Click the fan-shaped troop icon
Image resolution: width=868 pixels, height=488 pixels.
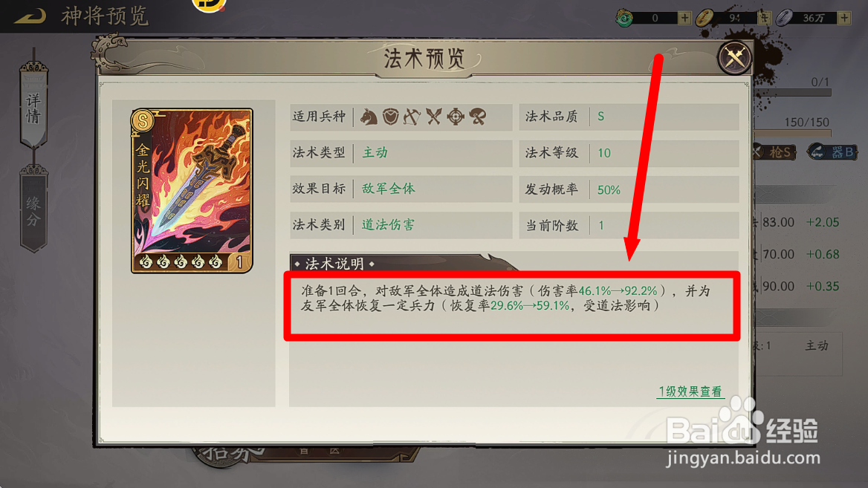tap(478, 117)
